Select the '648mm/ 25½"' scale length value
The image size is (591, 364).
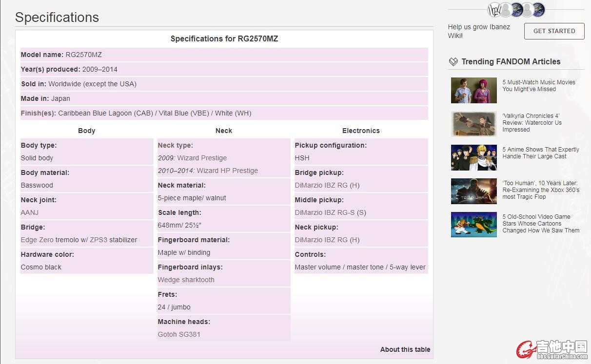click(180, 225)
